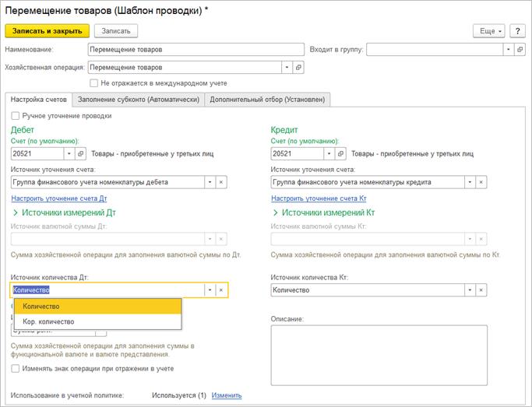The image size is (532, 407).
Task: Open the debit account 20521 linked item icon
Action: pyautogui.click(x=81, y=154)
